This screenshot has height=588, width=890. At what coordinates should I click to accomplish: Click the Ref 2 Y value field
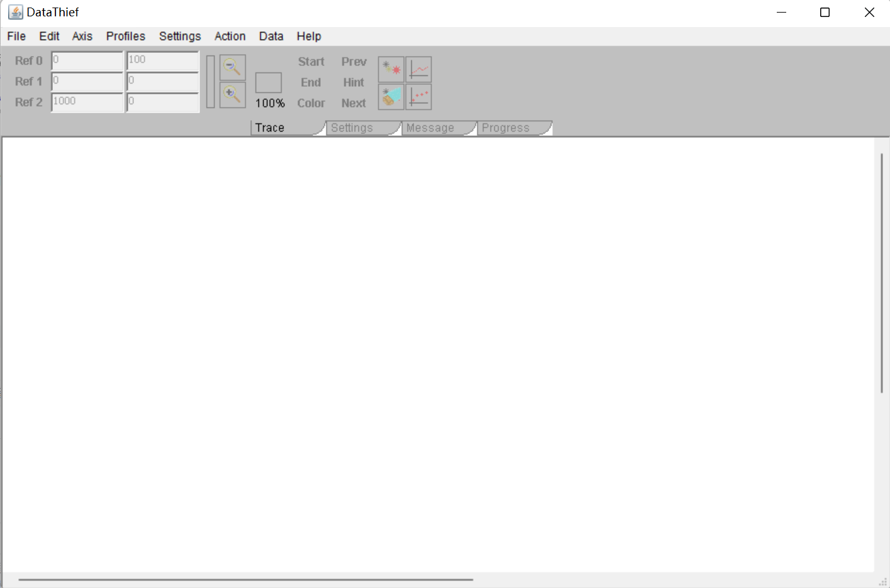point(163,102)
